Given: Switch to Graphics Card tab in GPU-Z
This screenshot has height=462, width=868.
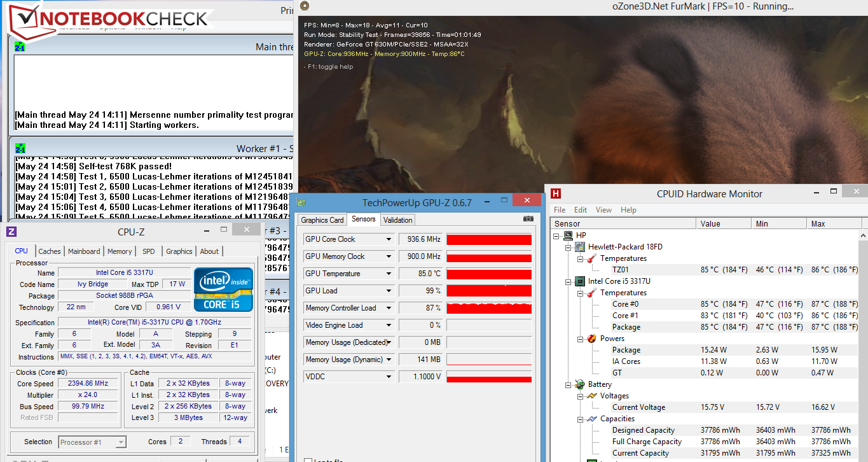Looking at the screenshot, I should (322, 220).
